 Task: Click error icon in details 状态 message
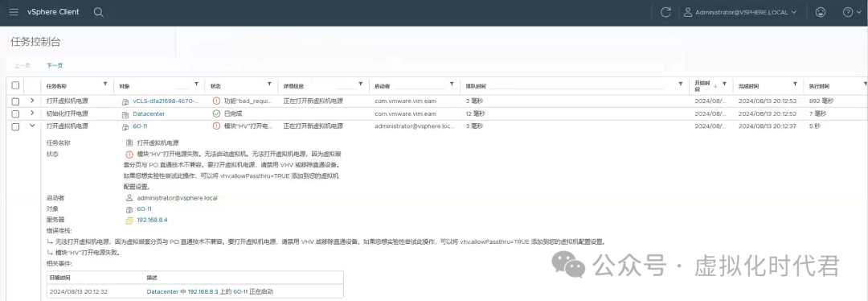click(129, 154)
